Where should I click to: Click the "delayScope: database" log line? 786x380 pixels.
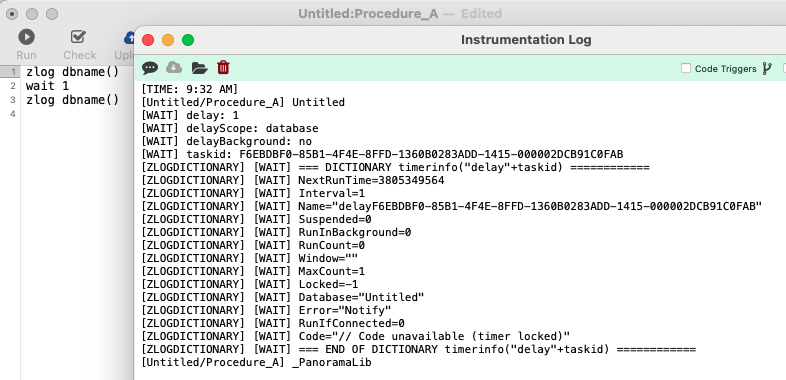pyautogui.click(x=230, y=128)
